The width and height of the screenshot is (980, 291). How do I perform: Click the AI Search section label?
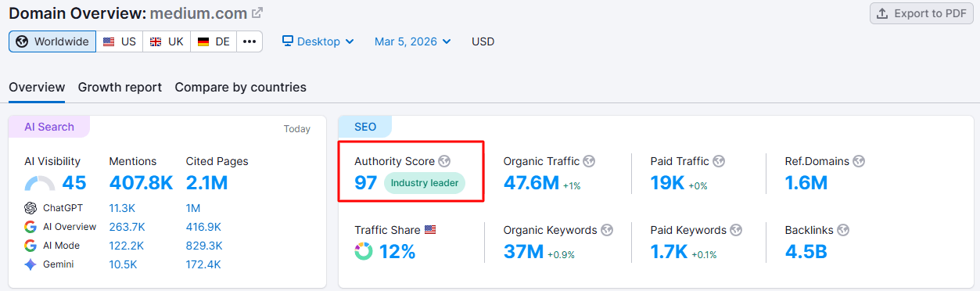(x=49, y=127)
